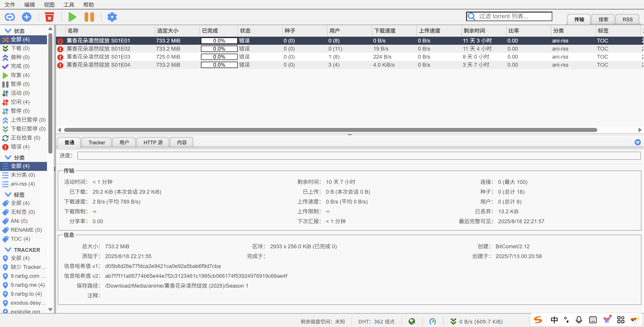
Task: Click the red delete torrent icon
Action: (x=49, y=17)
